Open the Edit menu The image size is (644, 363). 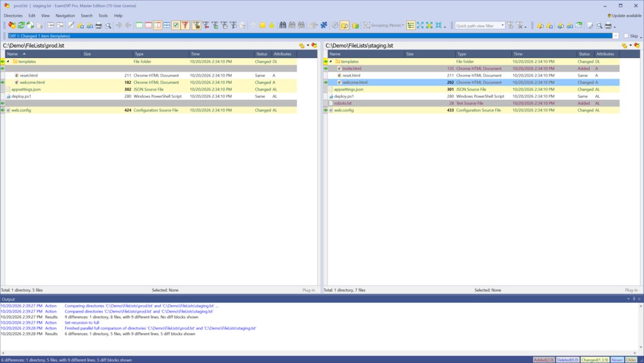(32, 15)
